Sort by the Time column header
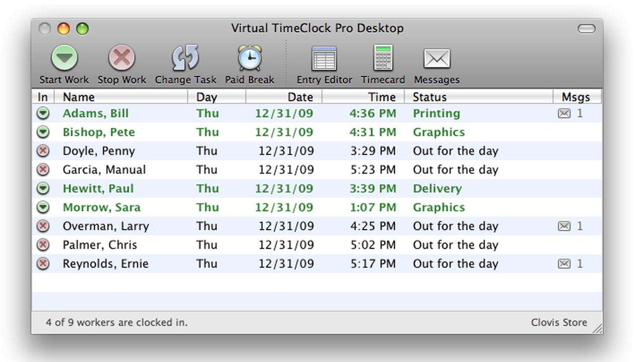This screenshot has height=362, width=644. coord(363,97)
